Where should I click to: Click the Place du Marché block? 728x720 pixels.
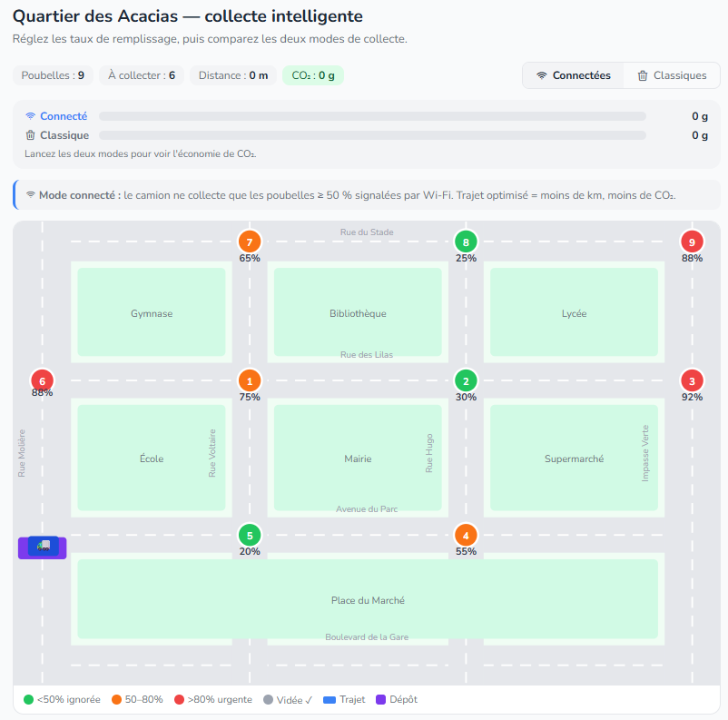[368, 599]
